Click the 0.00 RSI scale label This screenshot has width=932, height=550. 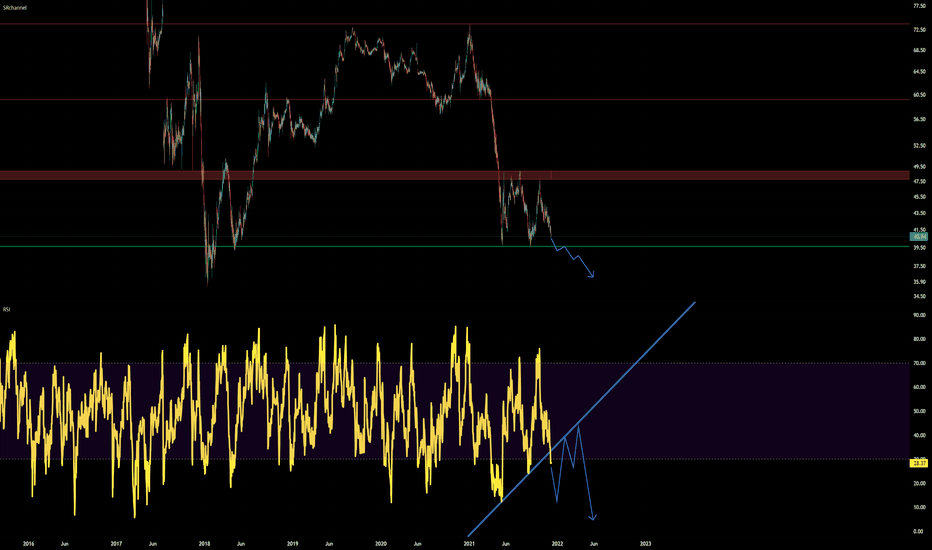tap(919, 532)
